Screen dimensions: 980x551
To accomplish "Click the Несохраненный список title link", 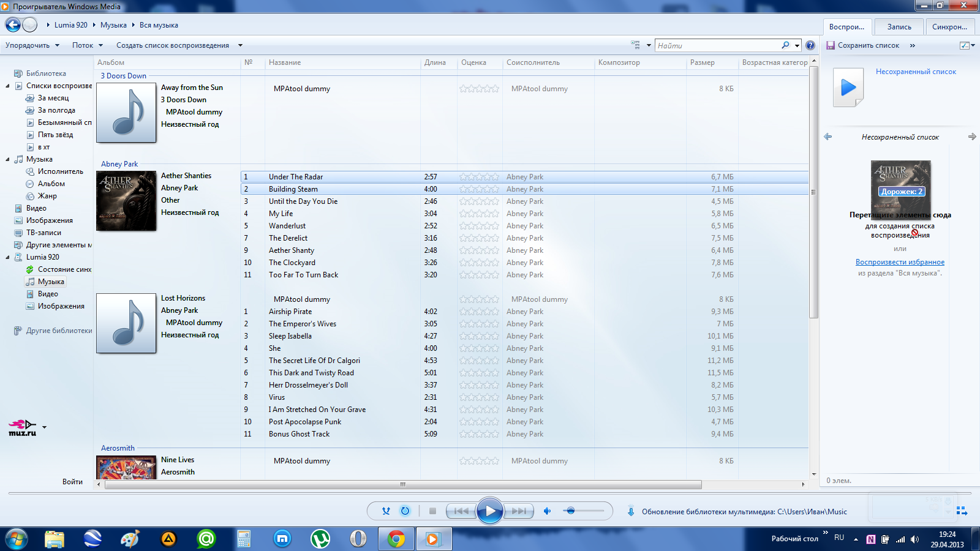I will tap(916, 72).
